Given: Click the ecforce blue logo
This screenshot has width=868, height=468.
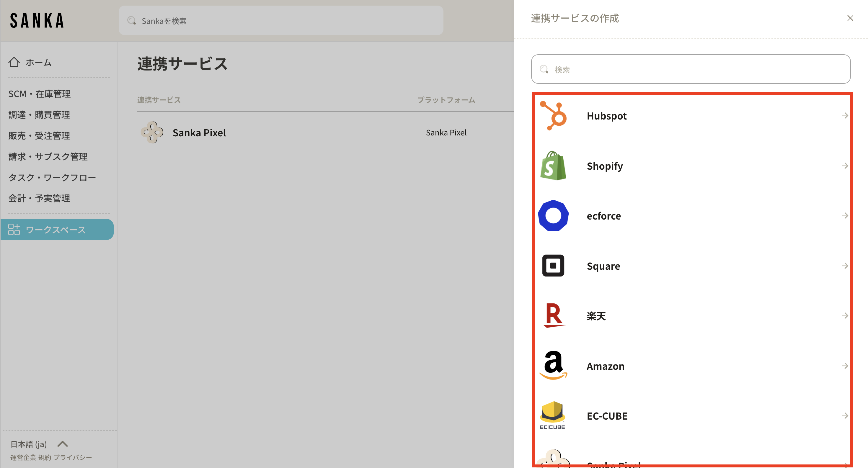Looking at the screenshot, I should point(553,216).
